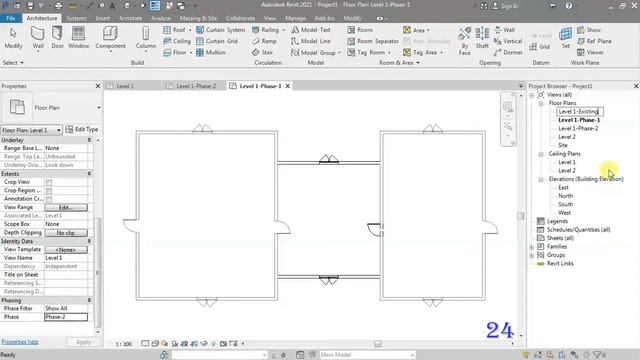Click the Model Text tool
640x360 pixels.
(x=311, y=30)
